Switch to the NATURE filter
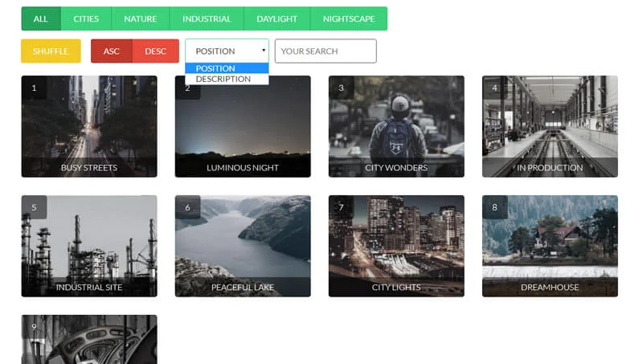 point(140,18)
